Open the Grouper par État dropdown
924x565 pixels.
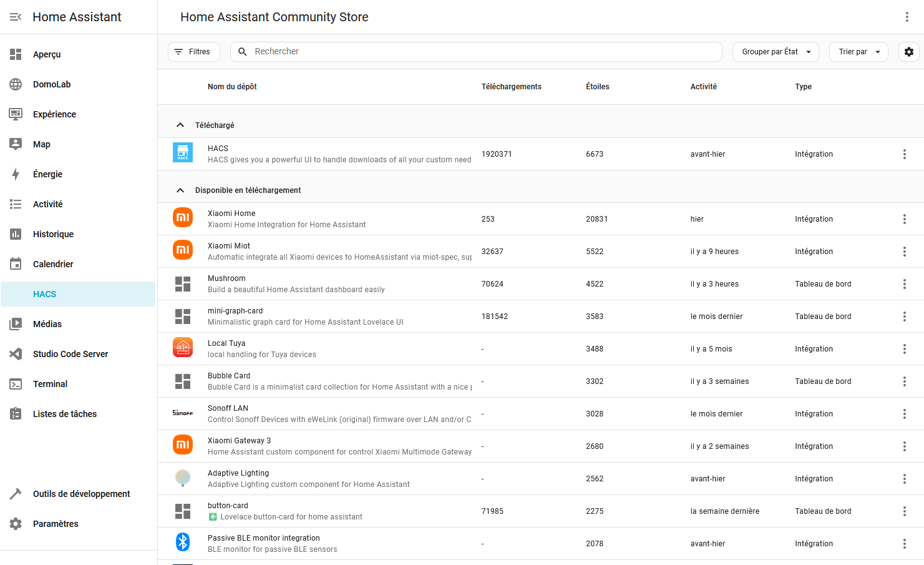775,52
